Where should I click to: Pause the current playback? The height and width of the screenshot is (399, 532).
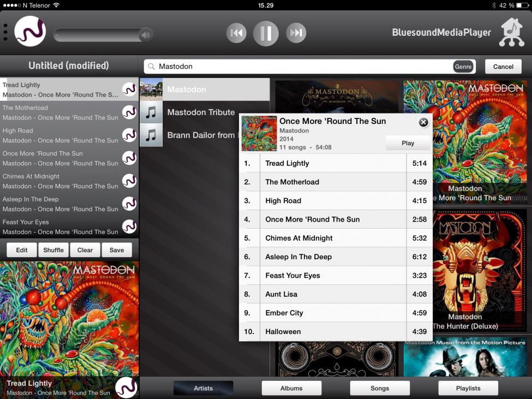266,33
